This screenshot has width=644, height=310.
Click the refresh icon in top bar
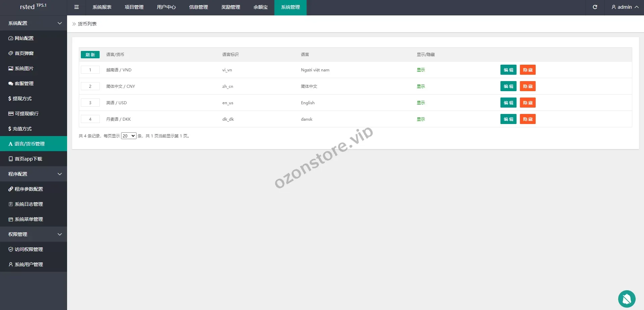point(595,7)
